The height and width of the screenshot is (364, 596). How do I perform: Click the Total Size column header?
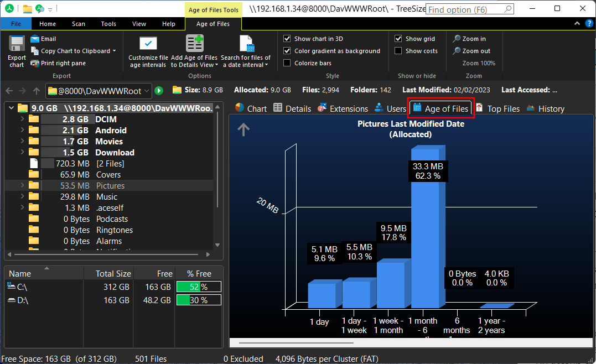[x=113, y=273]
